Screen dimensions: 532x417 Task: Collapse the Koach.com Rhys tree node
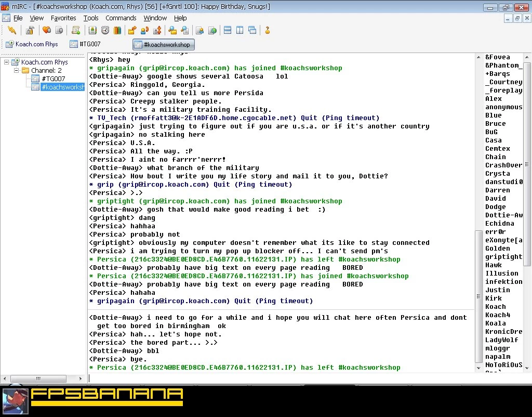coord(7,62)
